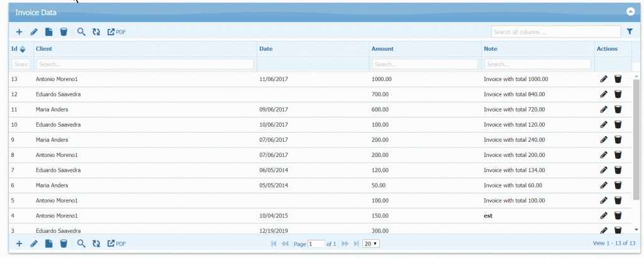
Task: Edit the Antonio Moreno1 invoice 13 row
Action: (604, 79)
